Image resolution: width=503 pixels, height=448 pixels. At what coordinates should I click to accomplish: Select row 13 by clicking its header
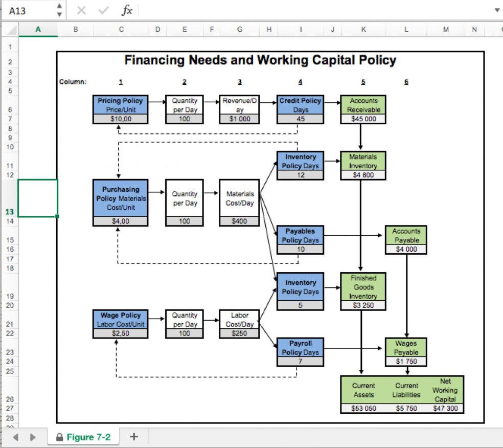click(10, 211)
